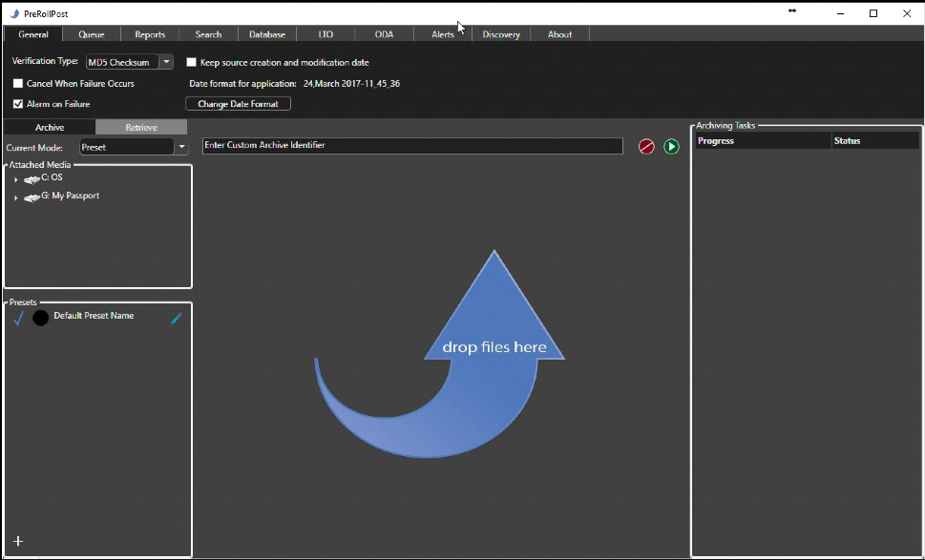Open the Database tab
Viewport: 925px width, 560px height.
coord(267,34)
